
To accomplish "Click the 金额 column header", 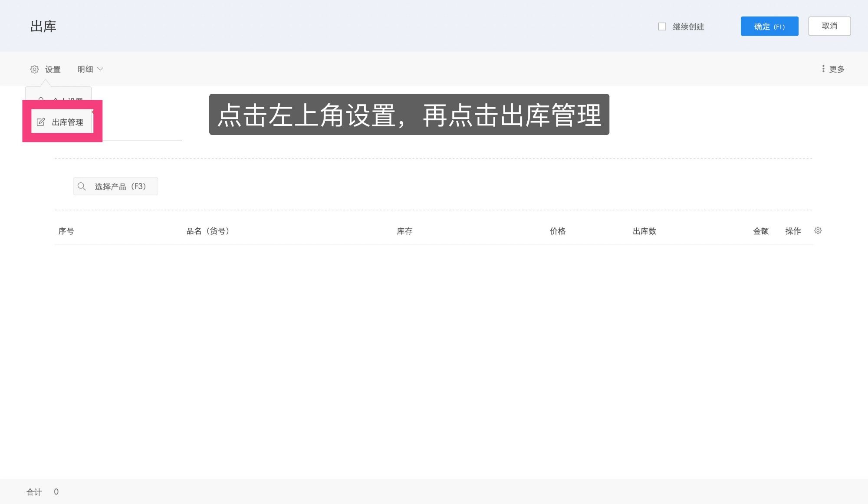I will [x=761, y=231].
